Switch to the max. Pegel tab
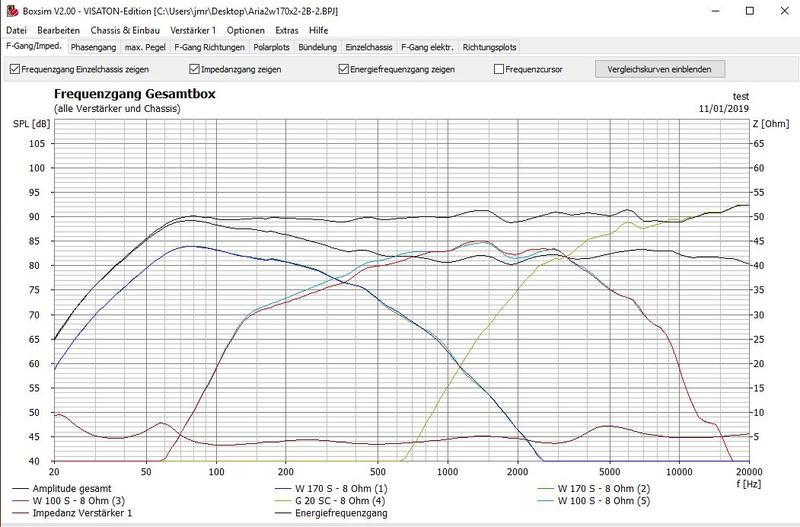 coord(145,47)
